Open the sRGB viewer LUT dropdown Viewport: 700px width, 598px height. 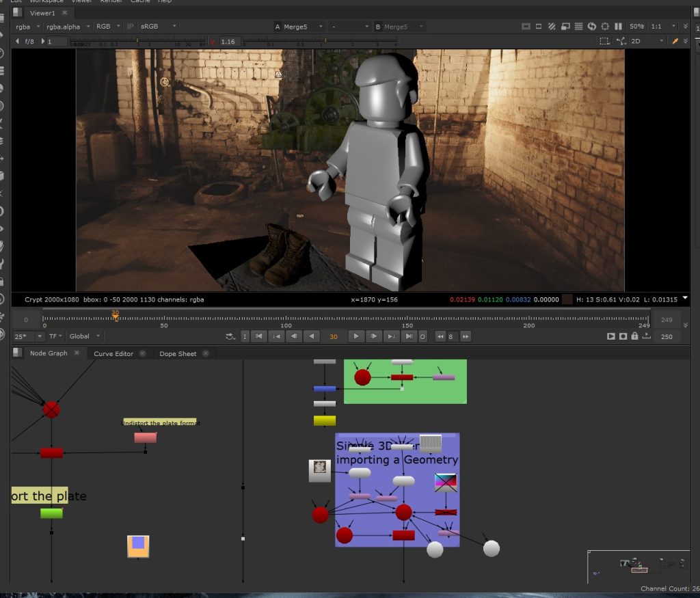coord(159,27)
